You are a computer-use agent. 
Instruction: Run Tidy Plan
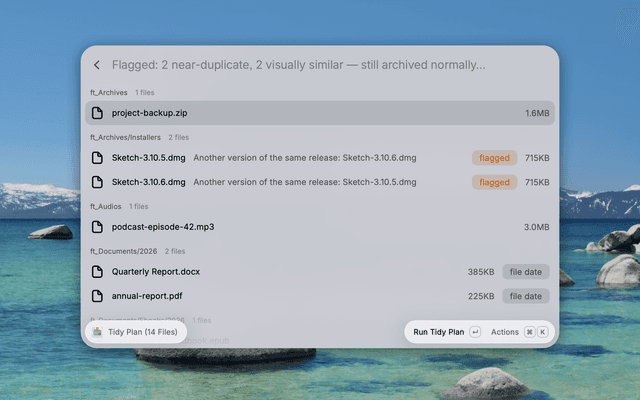(439, 332)
